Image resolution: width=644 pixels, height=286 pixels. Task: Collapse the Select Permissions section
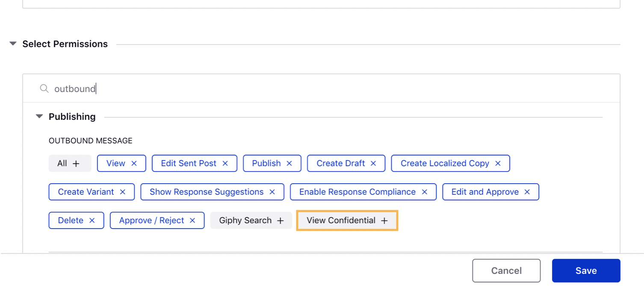[x=13, y=44]
